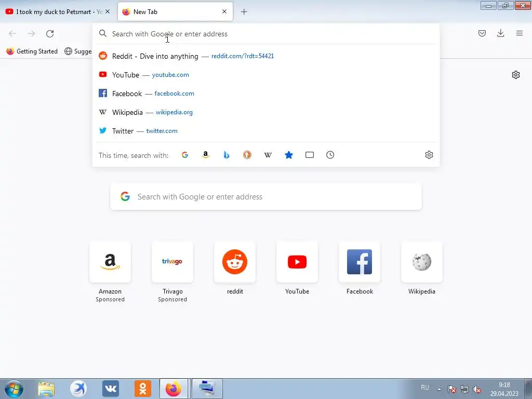This screenshot has width=532, height=399.
Task: Search this time with Bing icon
Action: click(227, 155)
